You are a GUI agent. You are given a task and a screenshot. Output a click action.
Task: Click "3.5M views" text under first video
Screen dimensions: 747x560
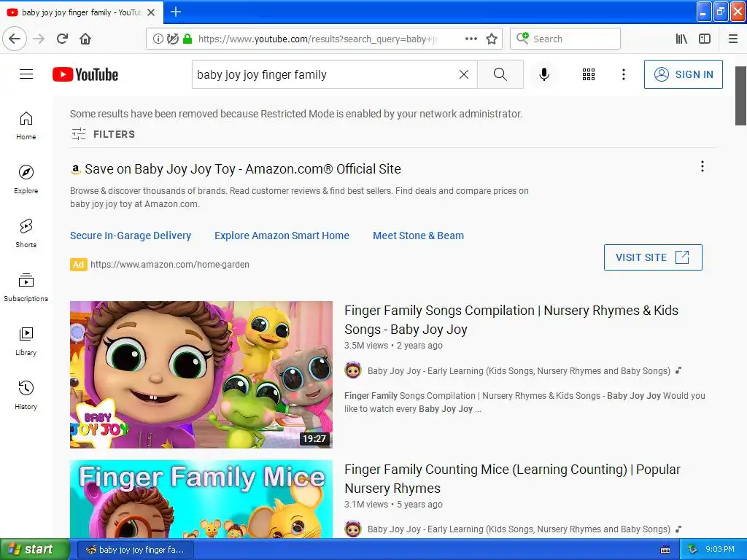pyautogui.click(x=366, y=346)
